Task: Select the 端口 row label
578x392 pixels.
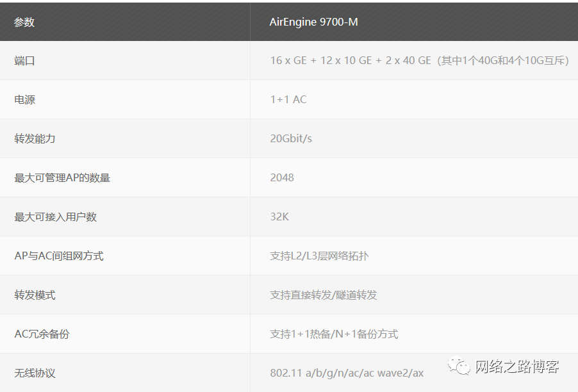Action: point(24,61)
